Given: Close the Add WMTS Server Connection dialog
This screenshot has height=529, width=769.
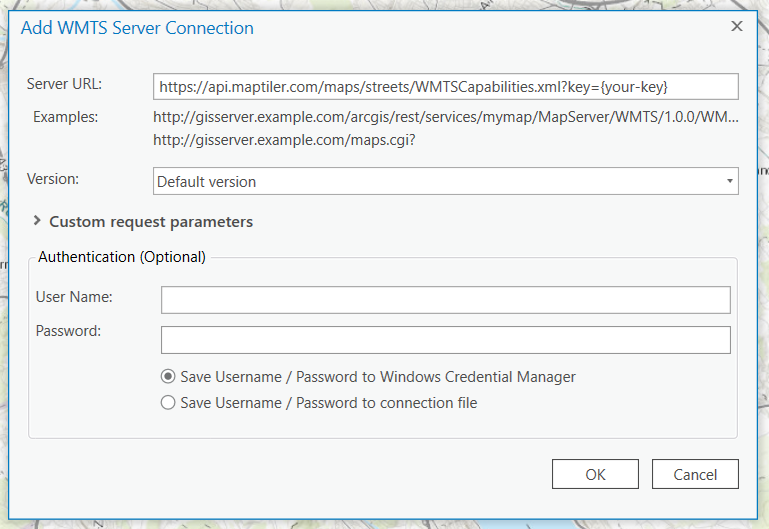Looking at the screenshot, I should 737,26.
